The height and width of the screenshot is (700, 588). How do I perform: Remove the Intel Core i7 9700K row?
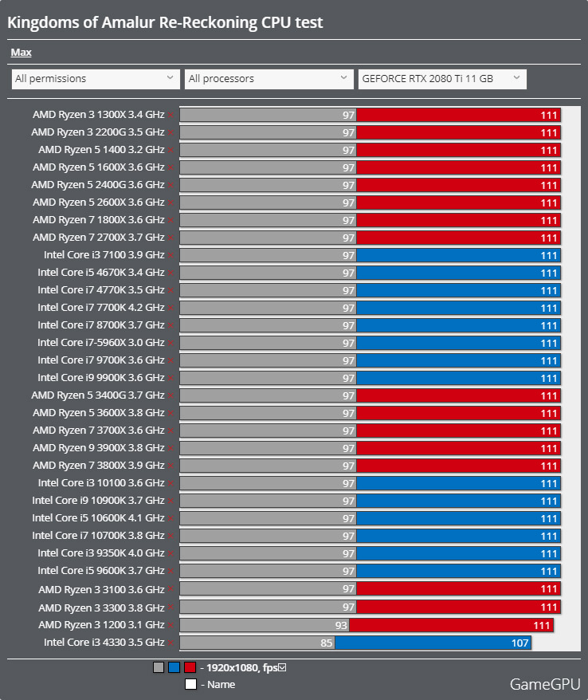[171, 360]
